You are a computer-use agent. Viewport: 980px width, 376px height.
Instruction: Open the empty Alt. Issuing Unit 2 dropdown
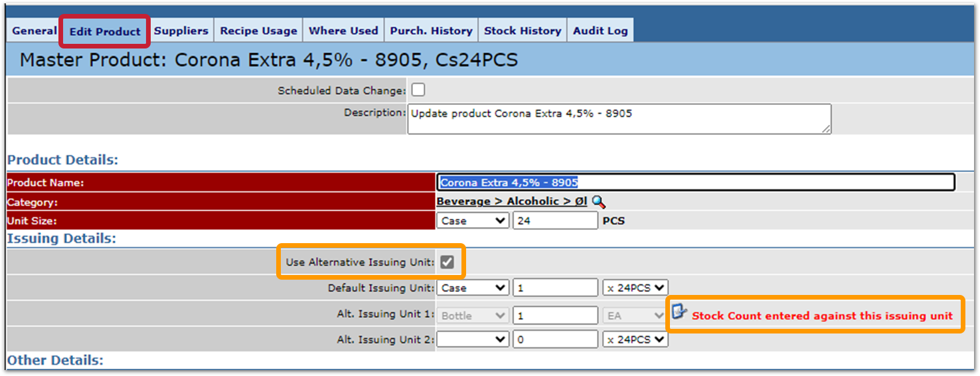pyautogui.click(x=473, y=339)
